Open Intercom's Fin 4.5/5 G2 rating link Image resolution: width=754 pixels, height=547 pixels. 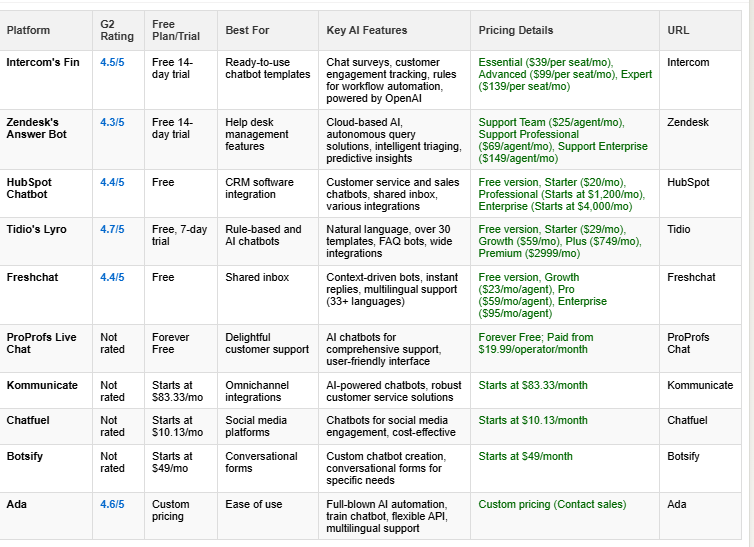[112, 62]
